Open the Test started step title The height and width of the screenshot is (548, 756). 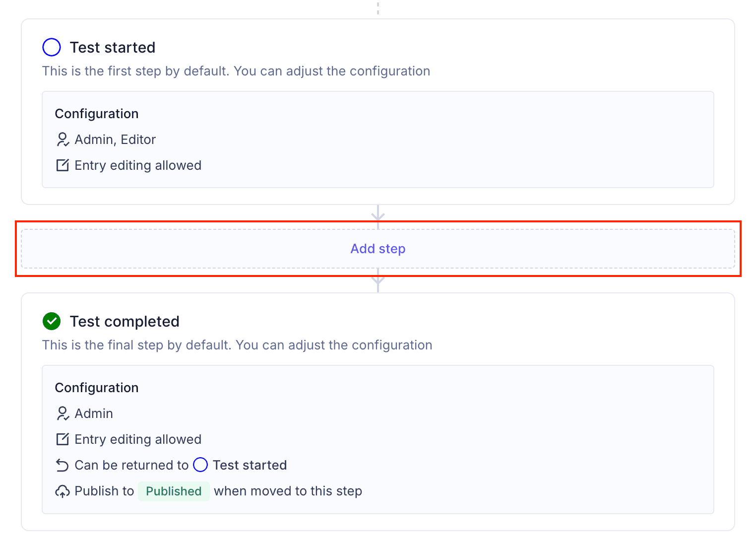click(x=113, y=47)
